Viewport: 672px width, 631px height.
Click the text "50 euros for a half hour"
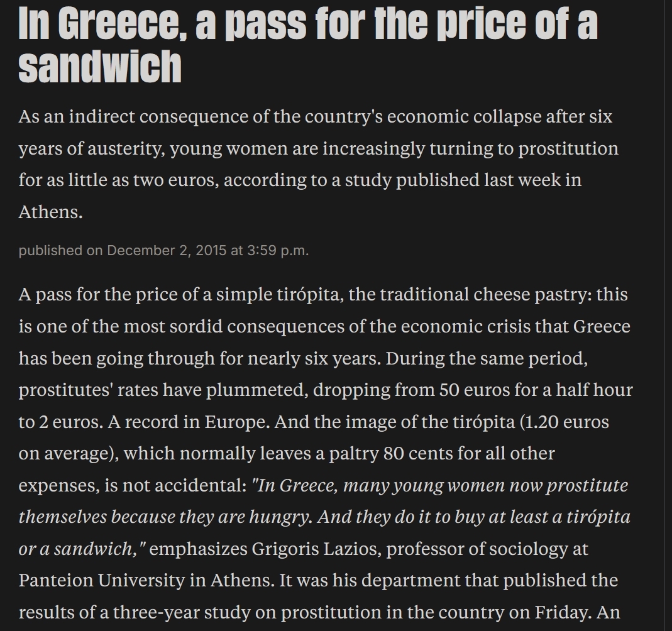coord(536,390)
